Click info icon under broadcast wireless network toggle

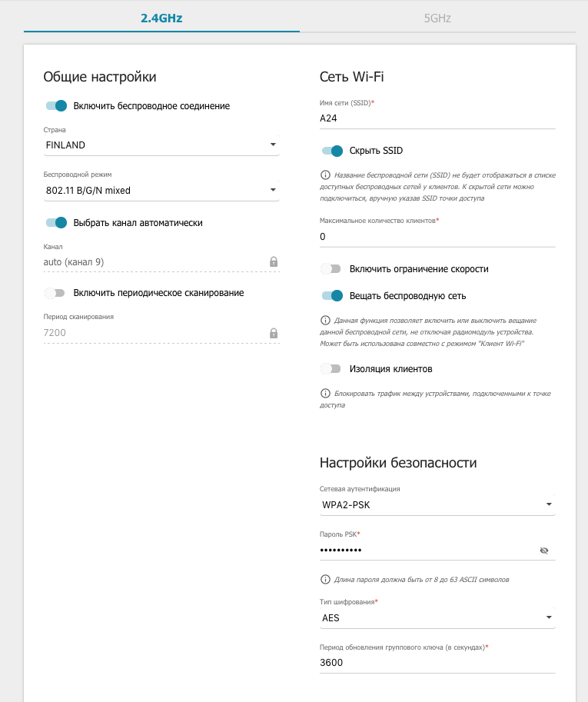point(324,320)
